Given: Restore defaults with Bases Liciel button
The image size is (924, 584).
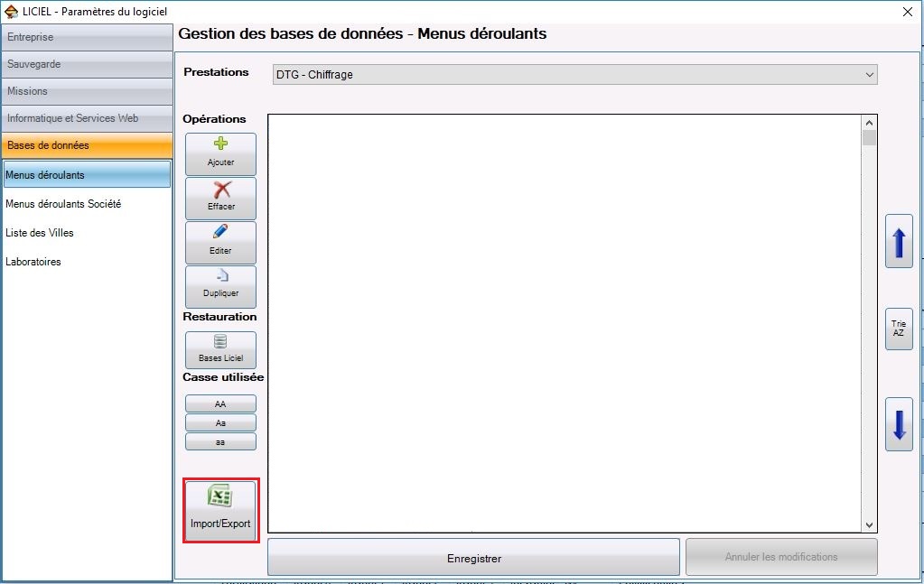Looking at the screenshot, I should tap(220, 349).
